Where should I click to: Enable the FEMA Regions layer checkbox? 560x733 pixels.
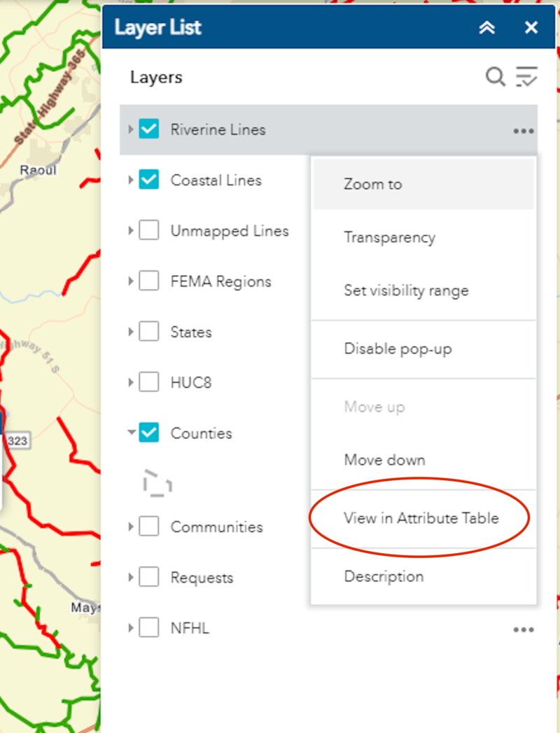tap(148, 281)
